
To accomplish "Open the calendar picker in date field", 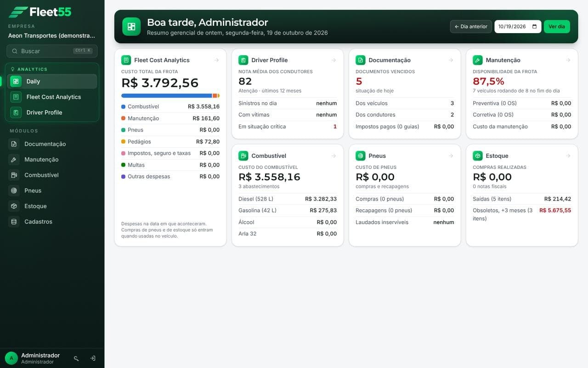I will (x=534, y=27).
